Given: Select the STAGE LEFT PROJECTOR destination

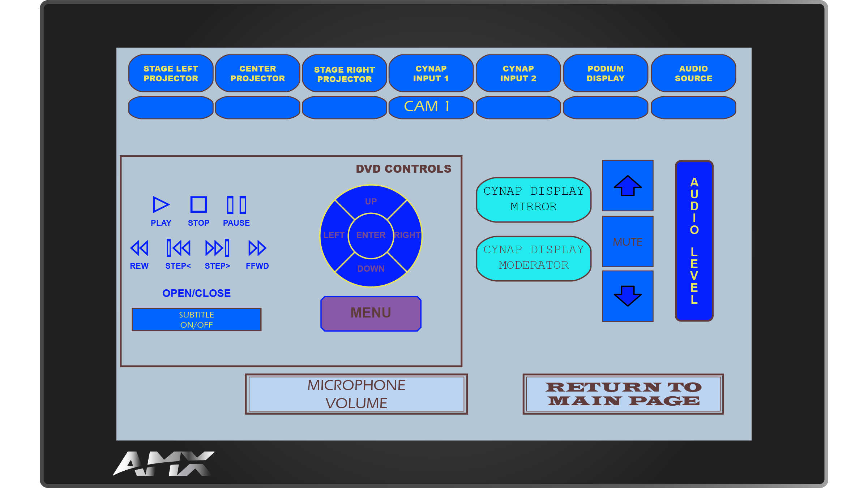Looking at the screenshot, I should point(171,73).
